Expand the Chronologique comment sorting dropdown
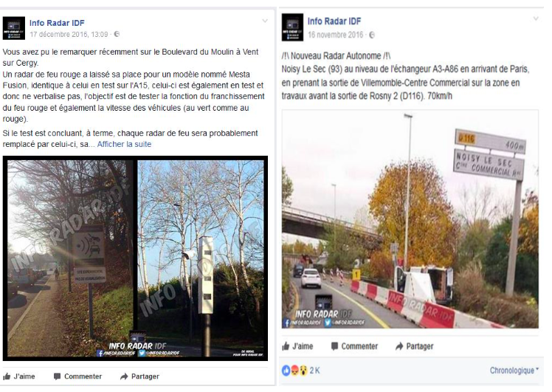The width and height of the screenshot is (552, 392). click(x=514, y=370)
